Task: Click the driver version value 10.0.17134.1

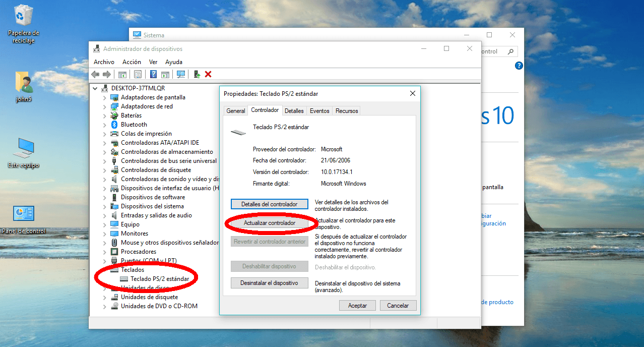Action: pos(337,172)
